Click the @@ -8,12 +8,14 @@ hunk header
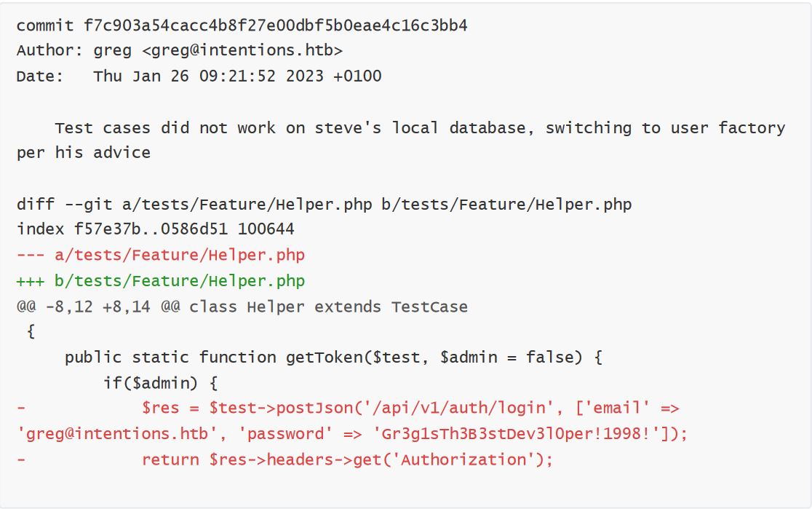Screen dimensions: 812x509 [x=98, y=307]
